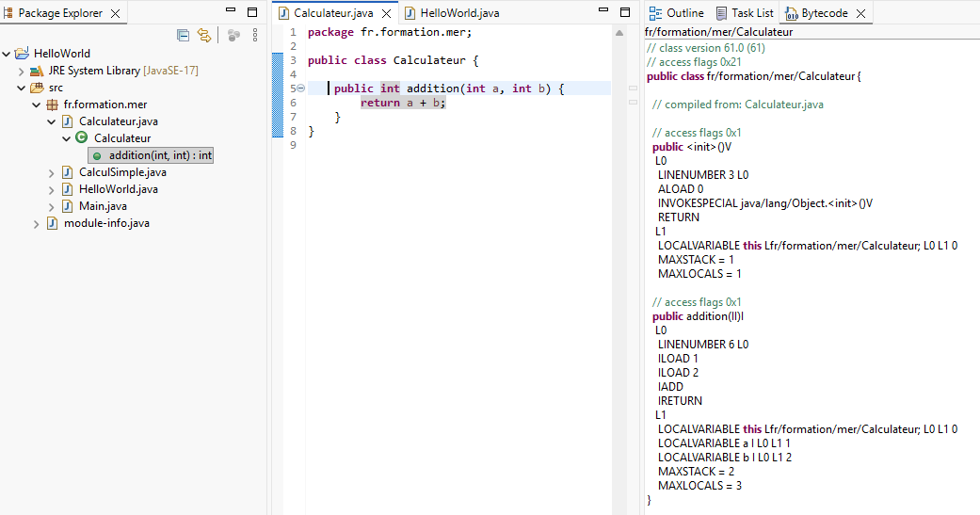The image size is (980, 515).
Task: Click 'MAXLOCALS = 3' in Bytecode
Action: [x=700, y=486]
